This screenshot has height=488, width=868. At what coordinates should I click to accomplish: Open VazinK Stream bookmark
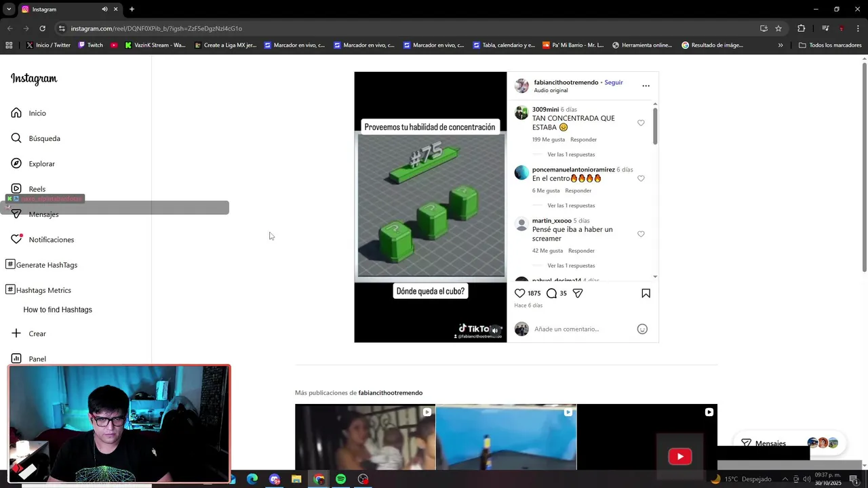(155, 45)
